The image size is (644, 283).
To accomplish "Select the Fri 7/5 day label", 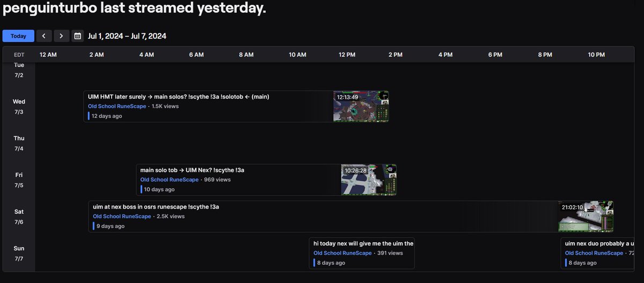I will (19, 180).
